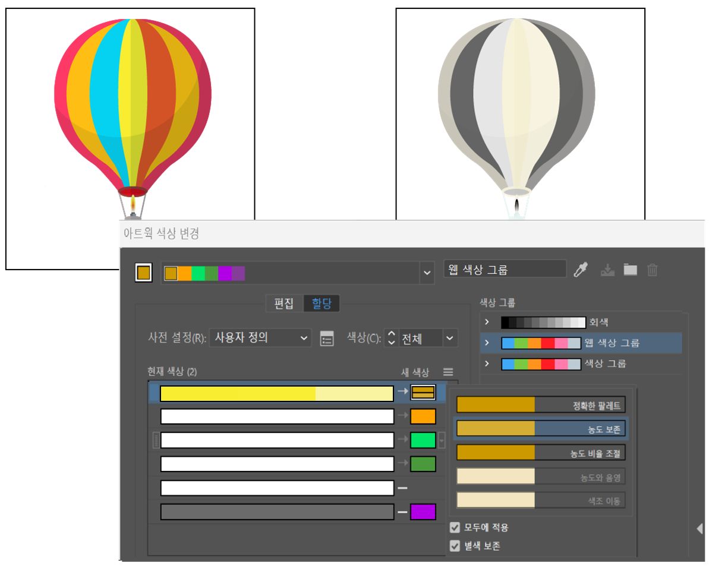Screen dimensions: 728x576
Task: Open the color reduction options icon beside 사전 설정
Action: (327, 338)
